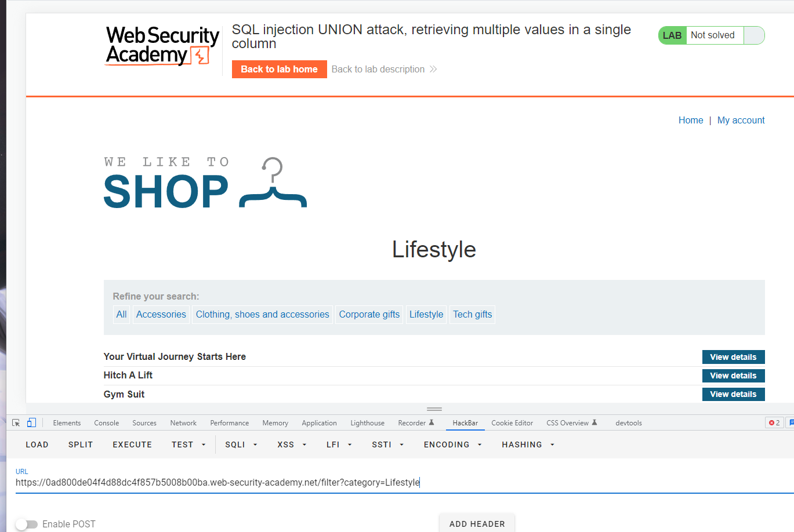Click the inspect element picker icon

click(x=16, y=423)
